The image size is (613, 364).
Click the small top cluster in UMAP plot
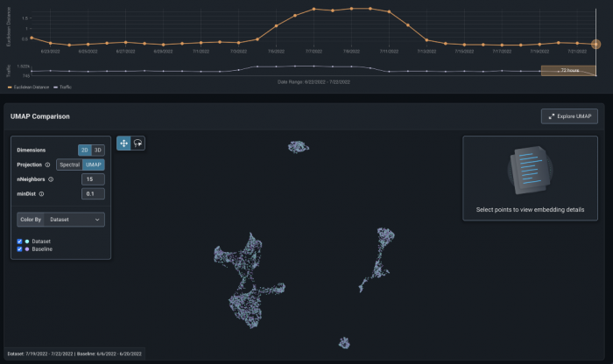299,147
